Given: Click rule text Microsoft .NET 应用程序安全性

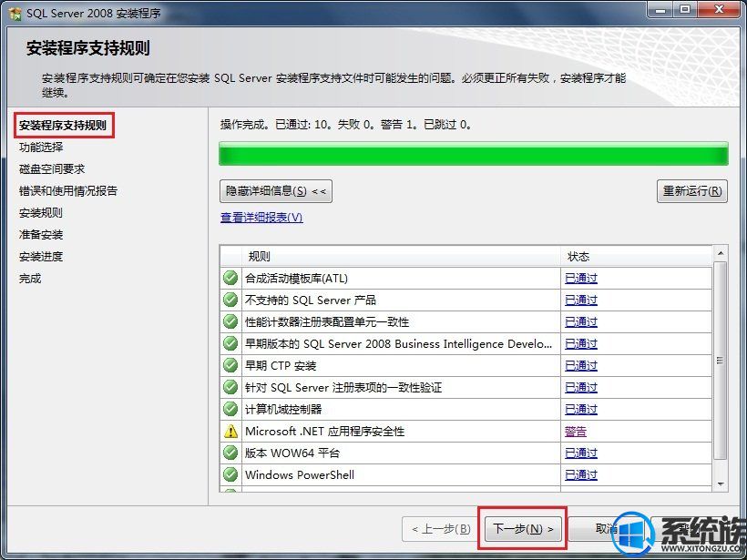Looking at the screenshot, I should pyautogui.click(x=325, y=432).
